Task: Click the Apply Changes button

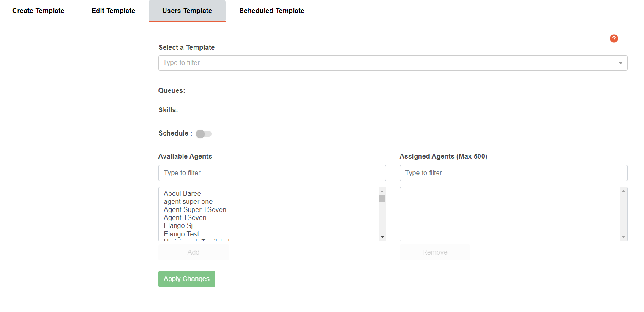Action: pos(187,279)
